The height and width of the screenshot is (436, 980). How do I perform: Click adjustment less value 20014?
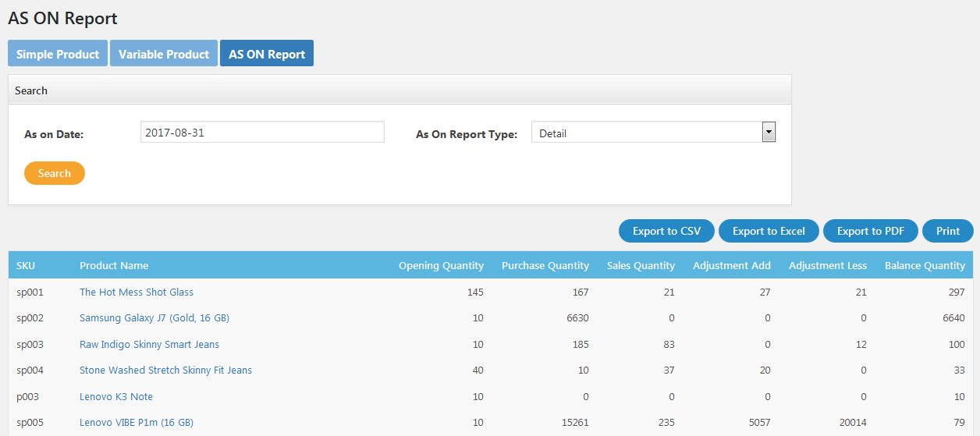click(x=852, y=422)
